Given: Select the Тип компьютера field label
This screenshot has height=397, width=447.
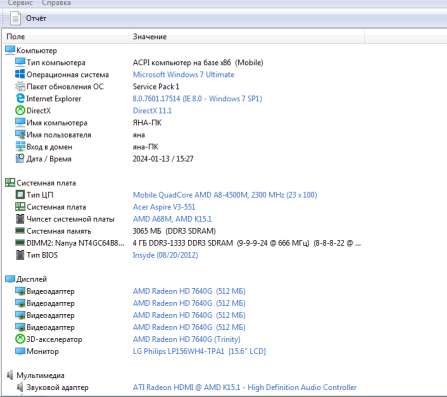Looking at the screenshot, I should click(x=56, y=62).
